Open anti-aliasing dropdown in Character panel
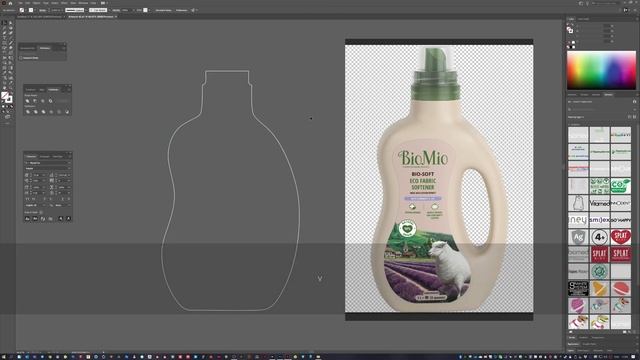This screenshot has width=640, height=360. (x=69, y=205)
